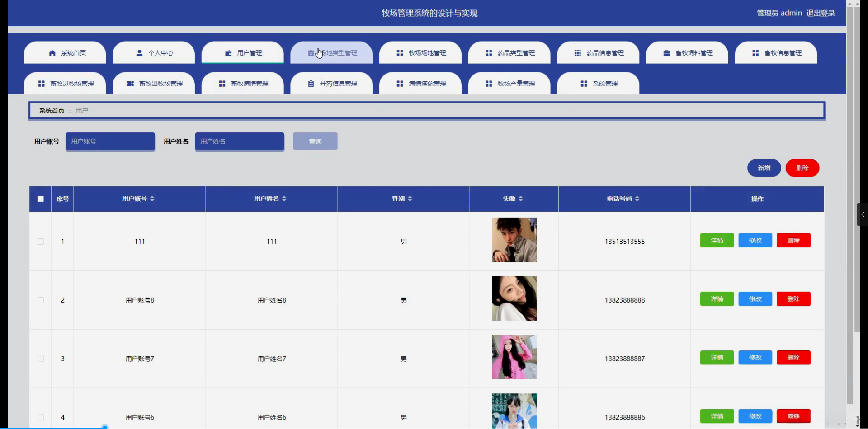The width and height of the screenshot is (868, 429).
Task: Click the blue 新增 button
Action: 764,168
